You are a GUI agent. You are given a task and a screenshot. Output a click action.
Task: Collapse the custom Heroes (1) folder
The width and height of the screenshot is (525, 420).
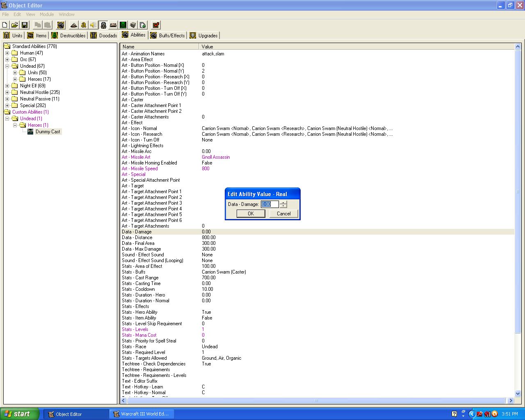coord(15,125)
